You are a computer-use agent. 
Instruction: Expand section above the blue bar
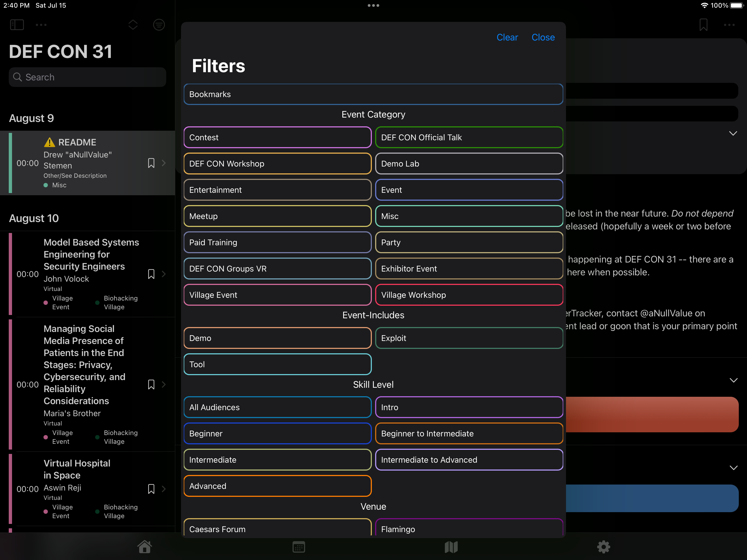point(734,468)
